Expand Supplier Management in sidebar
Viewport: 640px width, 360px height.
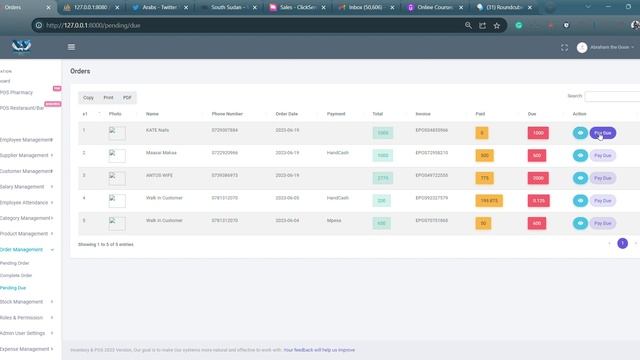tap(27, 155)
